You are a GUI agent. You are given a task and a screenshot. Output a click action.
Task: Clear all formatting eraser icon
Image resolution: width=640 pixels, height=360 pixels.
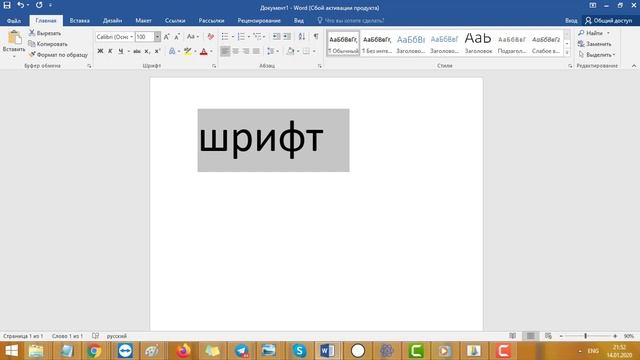[x=210, y=37]
